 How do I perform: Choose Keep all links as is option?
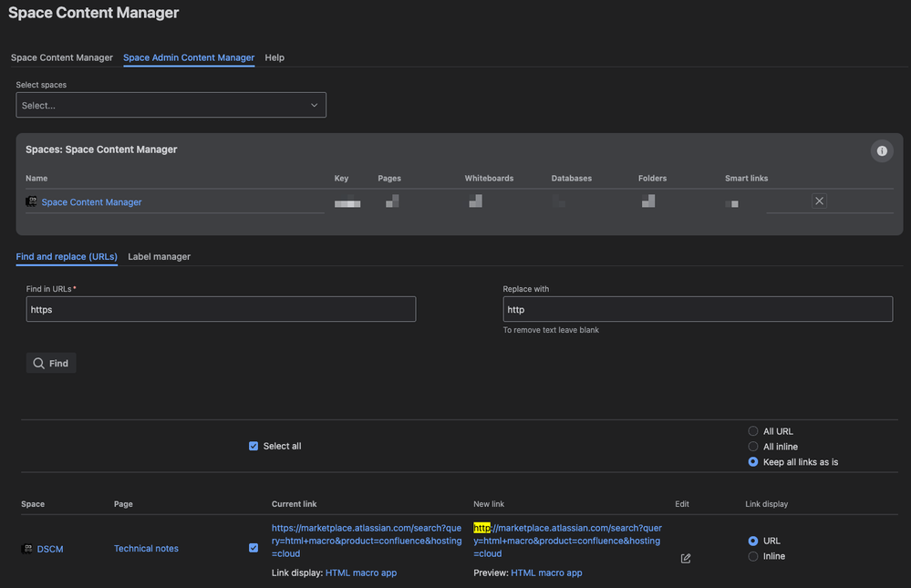(x=753, y=462)
